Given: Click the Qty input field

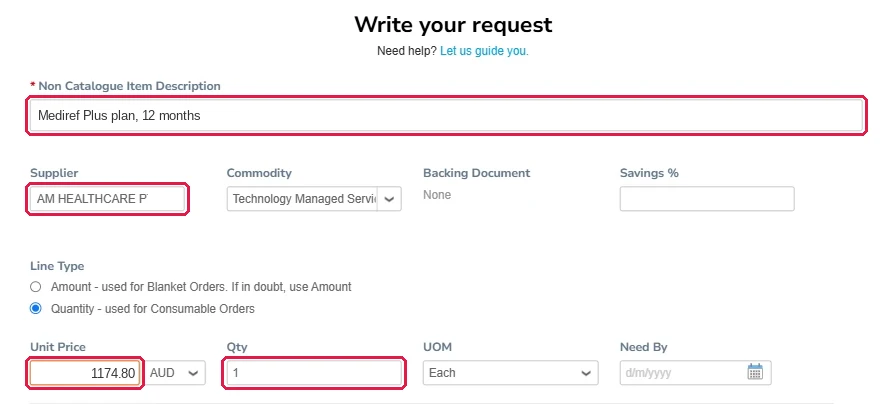Looking at the screenshot, I should click(x=314, y=373).
